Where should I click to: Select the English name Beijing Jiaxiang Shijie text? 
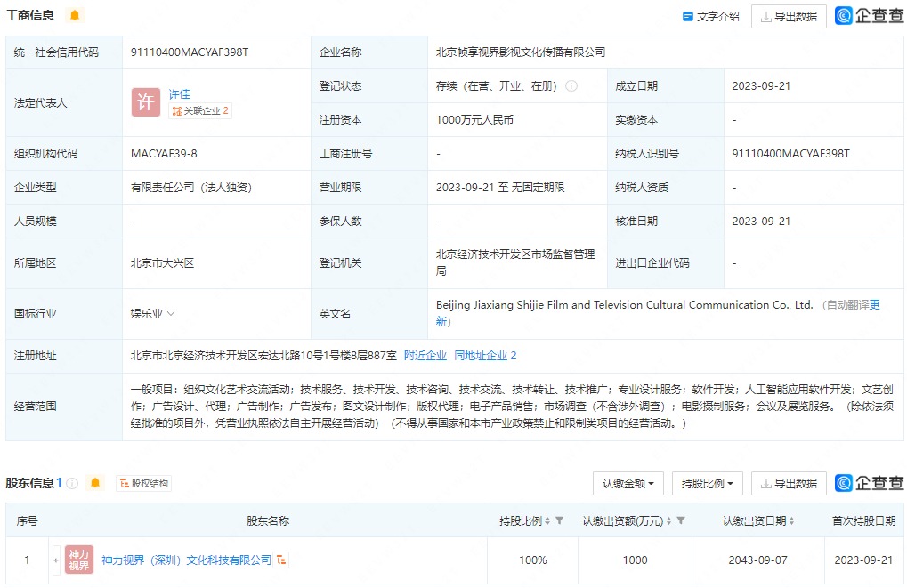tap(624, 305)
